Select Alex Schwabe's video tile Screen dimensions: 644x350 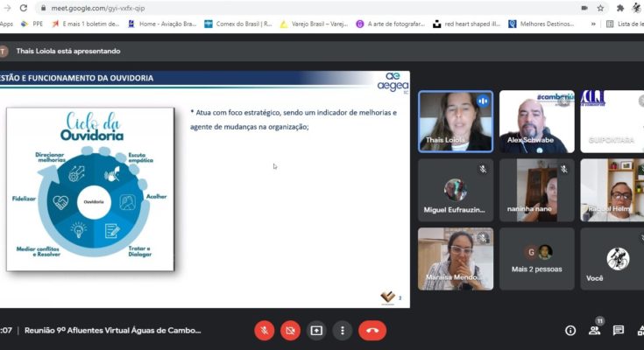(536, 122)
